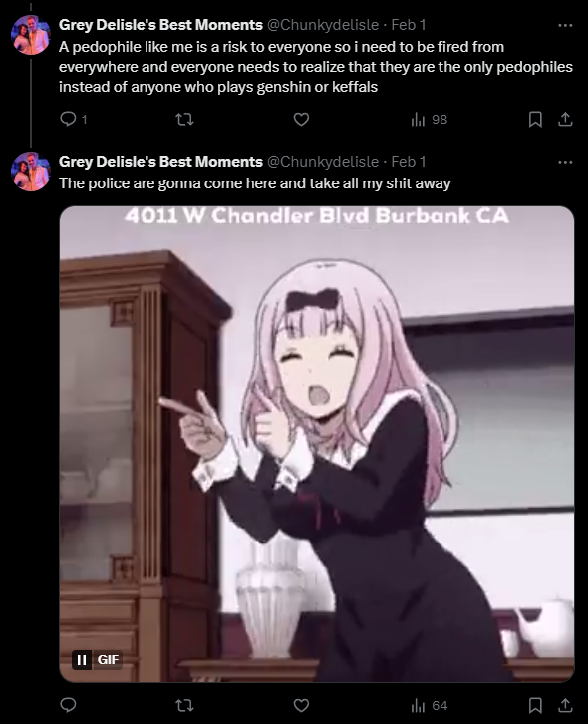View analytics showing 98 views
588x724 pixels.
click(x=429, y=119)
